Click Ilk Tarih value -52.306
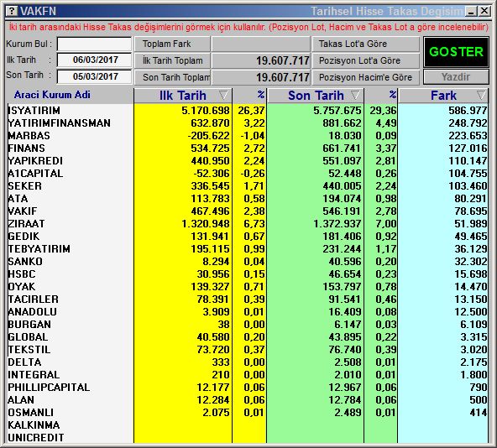This screenshot has width=497, height=448. 211,174
